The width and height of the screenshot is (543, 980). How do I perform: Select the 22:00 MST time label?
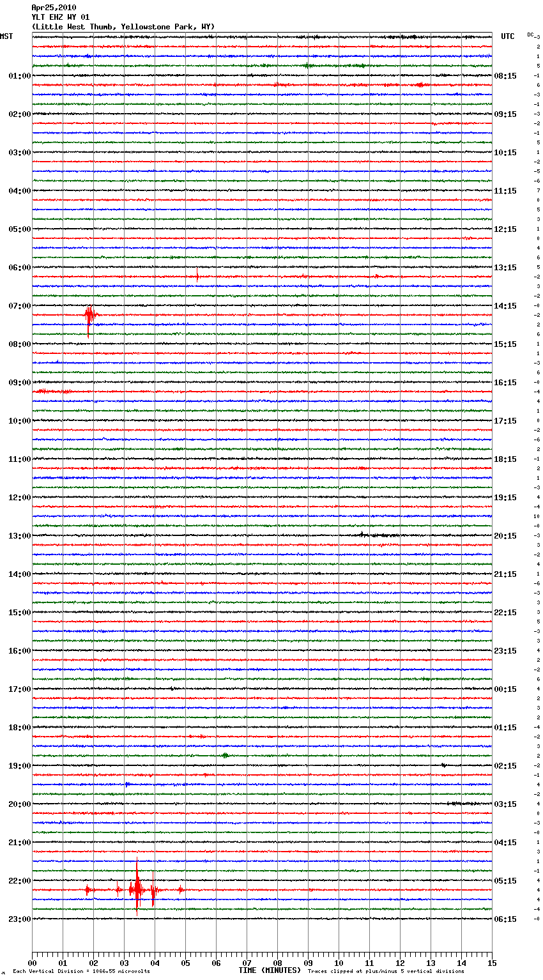point(20,881)
